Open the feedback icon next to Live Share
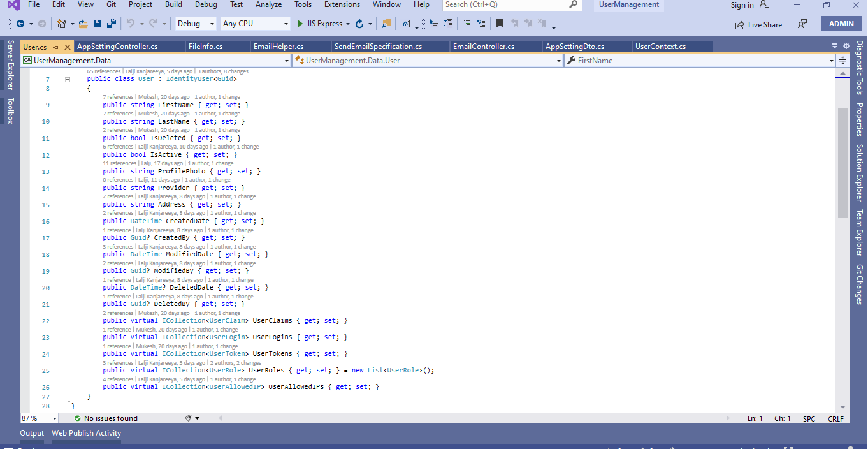 [802, 24]
